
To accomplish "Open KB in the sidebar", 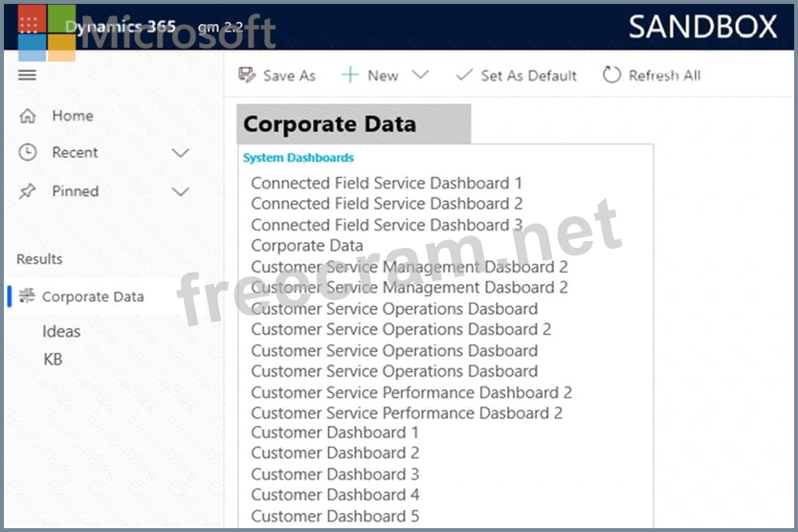I will [x=53, y=360].
